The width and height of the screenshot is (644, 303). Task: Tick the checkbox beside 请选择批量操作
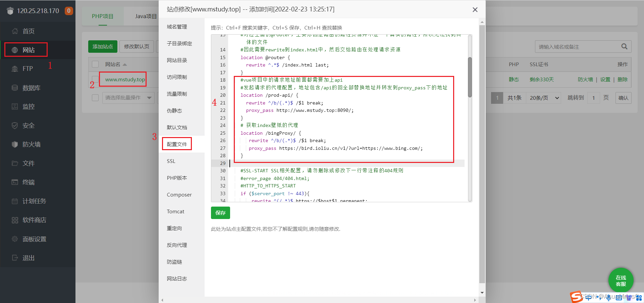point(95,98)
